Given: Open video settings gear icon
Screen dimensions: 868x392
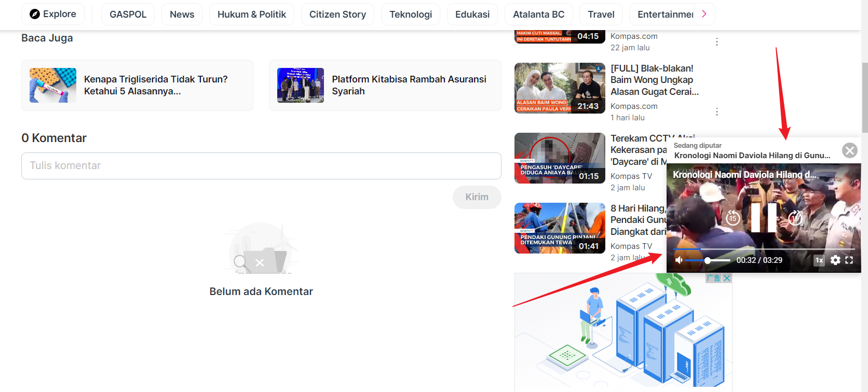Looking at the screenshot, I should click(835, 260).
